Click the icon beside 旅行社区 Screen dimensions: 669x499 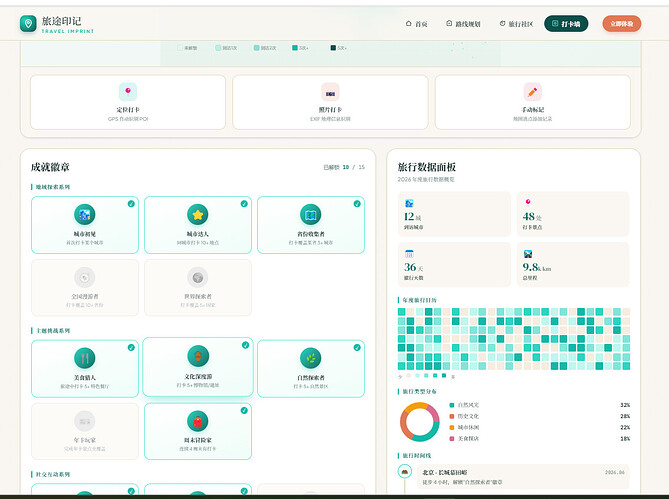pyautogui.click(x=502, y=23)
